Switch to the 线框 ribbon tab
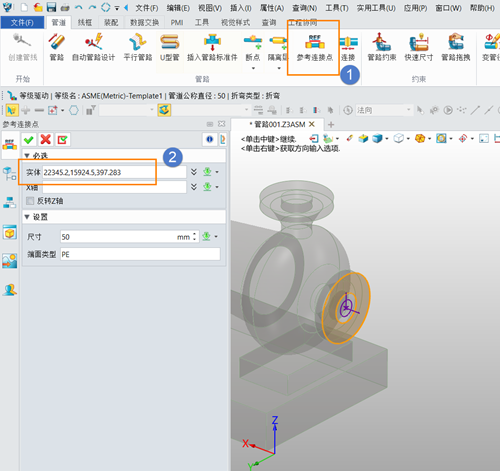 (x=85, y=22)
